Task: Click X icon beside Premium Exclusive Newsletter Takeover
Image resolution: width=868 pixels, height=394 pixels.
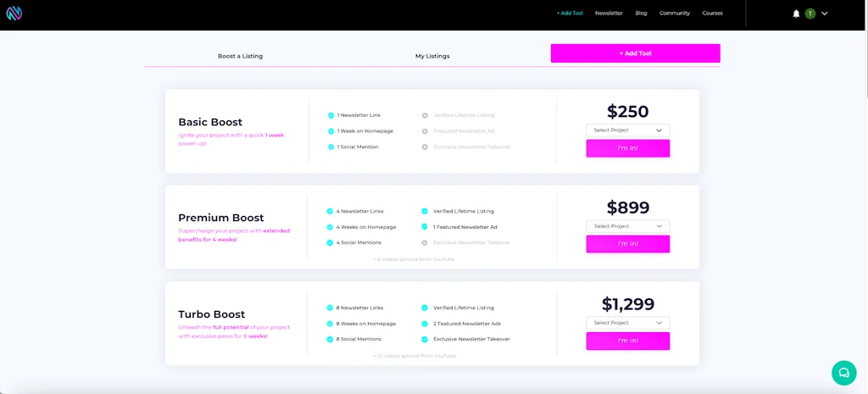Action: [x=425, y=242]
